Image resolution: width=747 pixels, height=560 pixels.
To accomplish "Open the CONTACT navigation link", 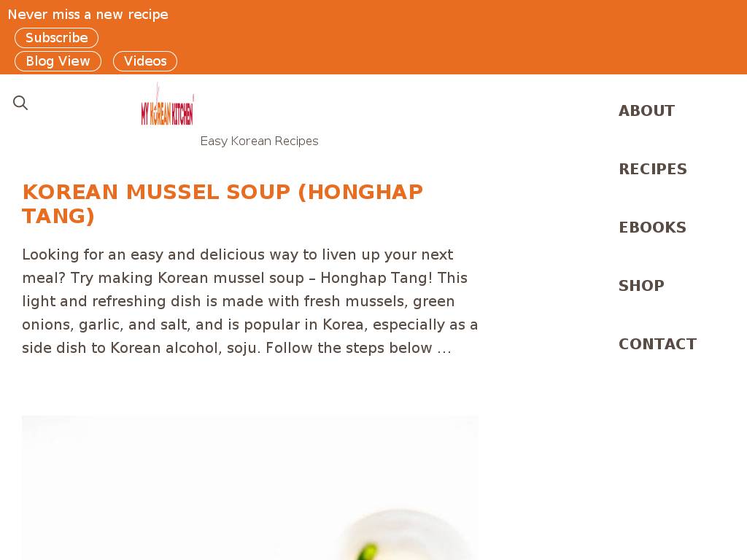I will coord(657,344).
